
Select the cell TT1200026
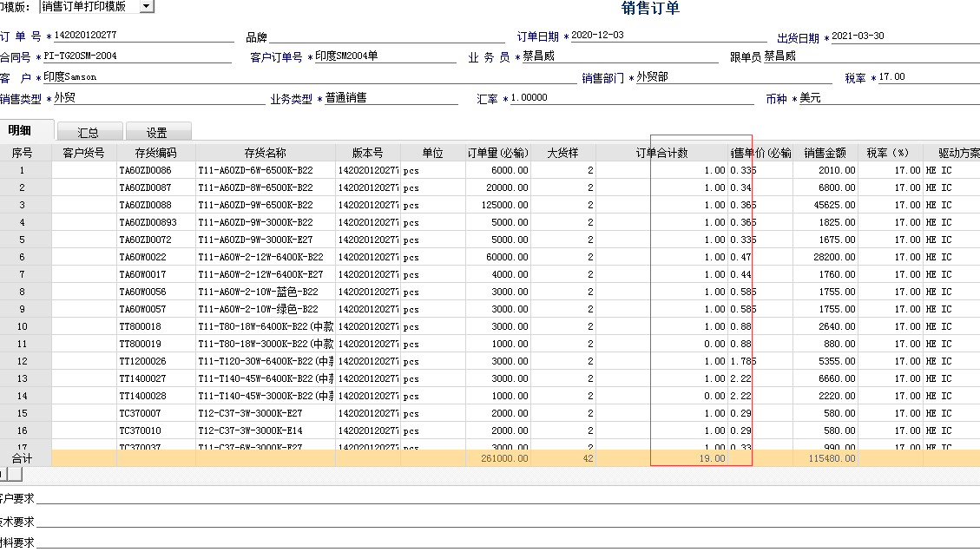[155, 361]
